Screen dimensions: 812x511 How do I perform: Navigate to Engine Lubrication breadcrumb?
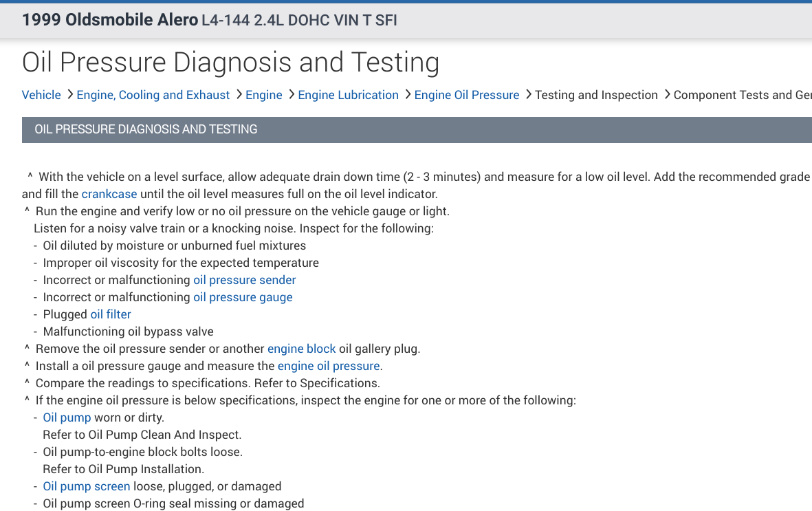(x=348, y=95)
